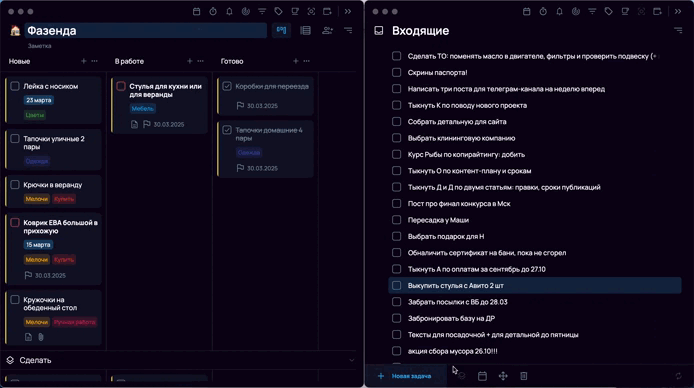Uncheck completed task Коробки для переезда

[227, 86]
